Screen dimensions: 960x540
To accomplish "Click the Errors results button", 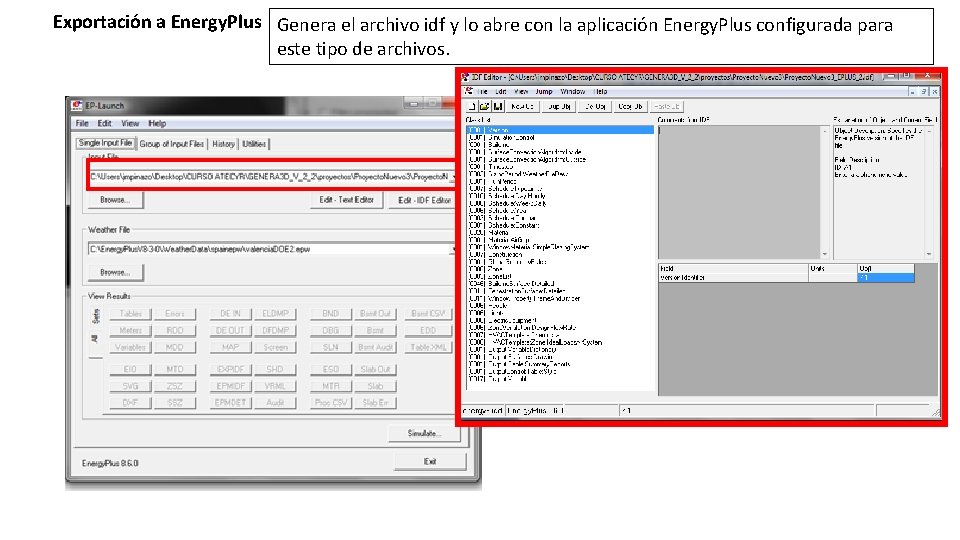I will (x=174, y=313).
